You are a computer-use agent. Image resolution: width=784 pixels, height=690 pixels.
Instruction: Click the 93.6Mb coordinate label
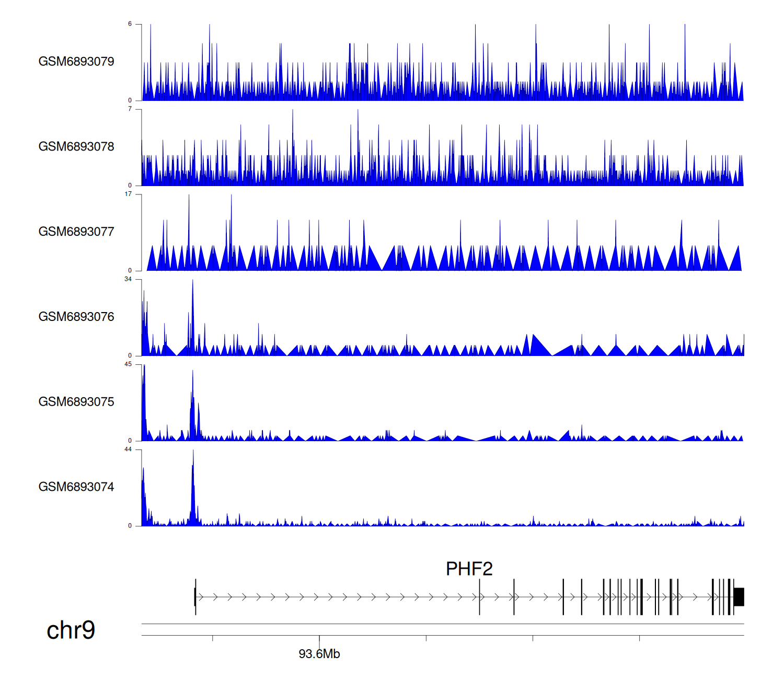(319, 654)
